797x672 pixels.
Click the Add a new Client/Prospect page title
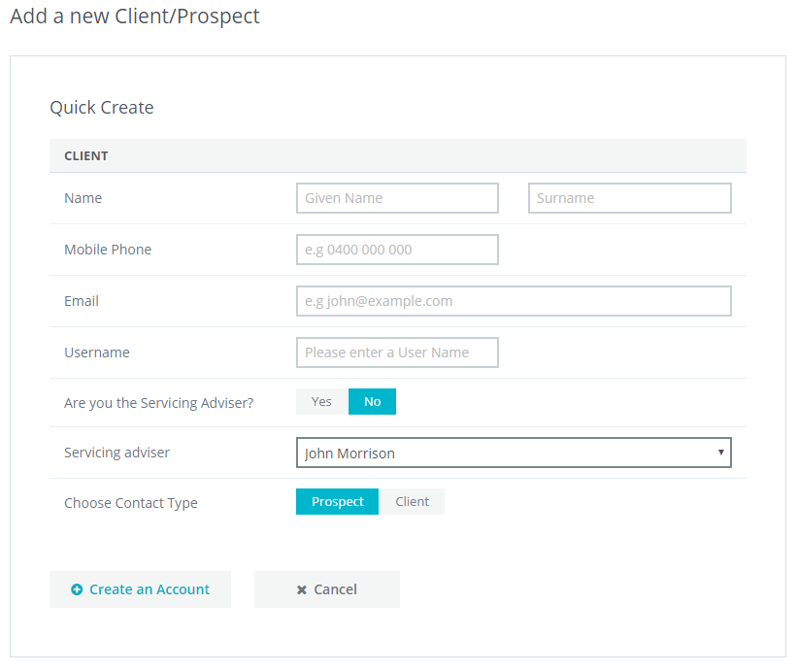(134, 17)
